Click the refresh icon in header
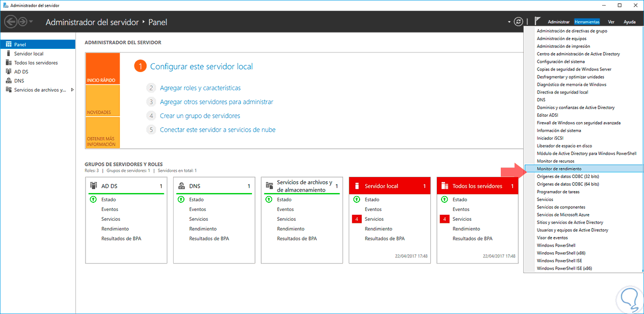This screenshot has width=644, height=314. 518,22
